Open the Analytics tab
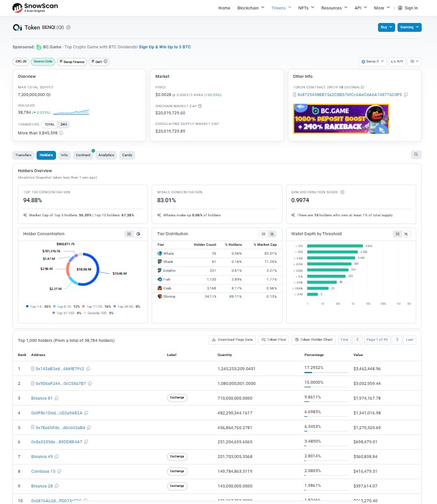 (106, 155)
